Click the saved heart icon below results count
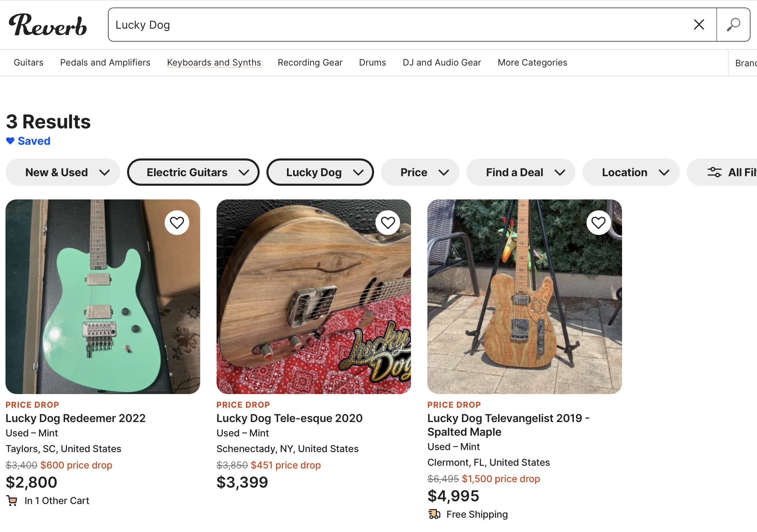The width and height of the screenshot is (757, 532). click(10, 140)
